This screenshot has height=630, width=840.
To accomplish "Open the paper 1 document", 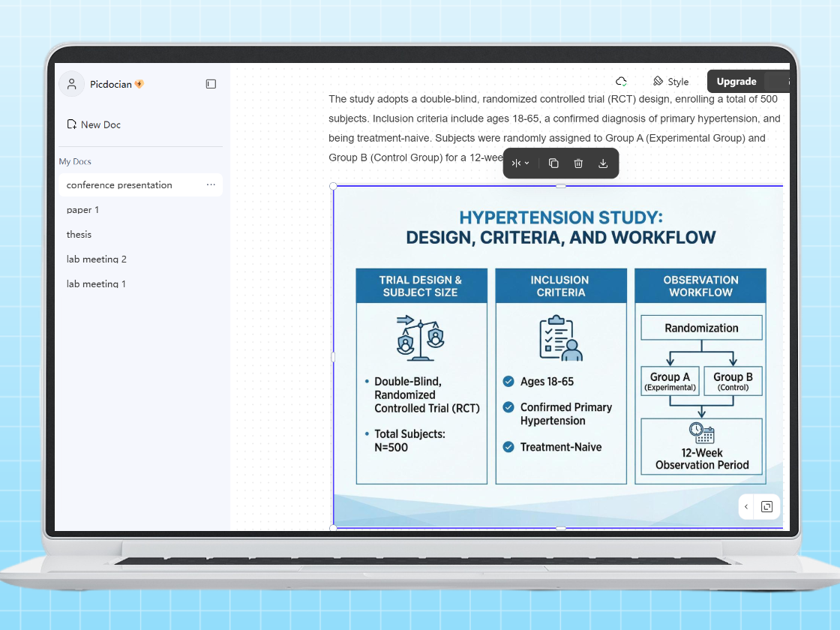I will (x=82, y=209).
